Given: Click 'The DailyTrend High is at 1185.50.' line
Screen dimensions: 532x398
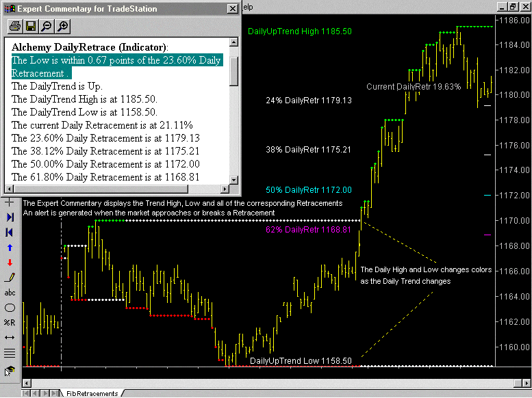Looking at the screenshot, I should (x=84, y=99).
